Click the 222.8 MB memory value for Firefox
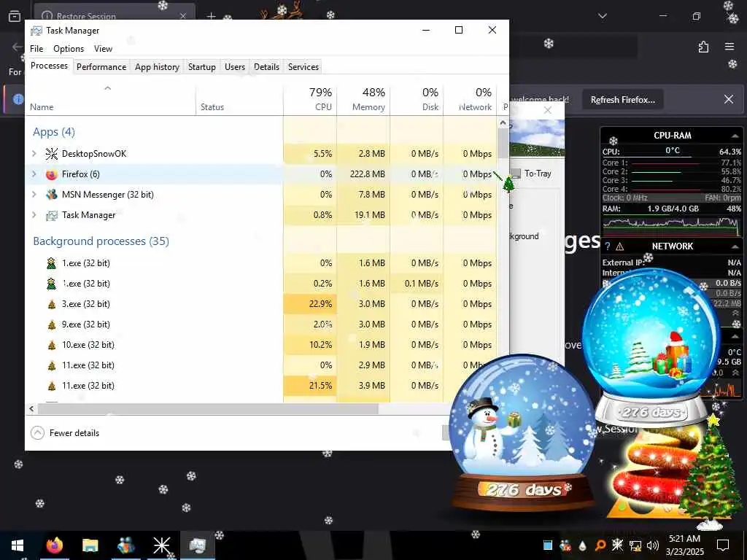Image resolution: width=747 pixels, height=560 pixels. click(363, 174)
